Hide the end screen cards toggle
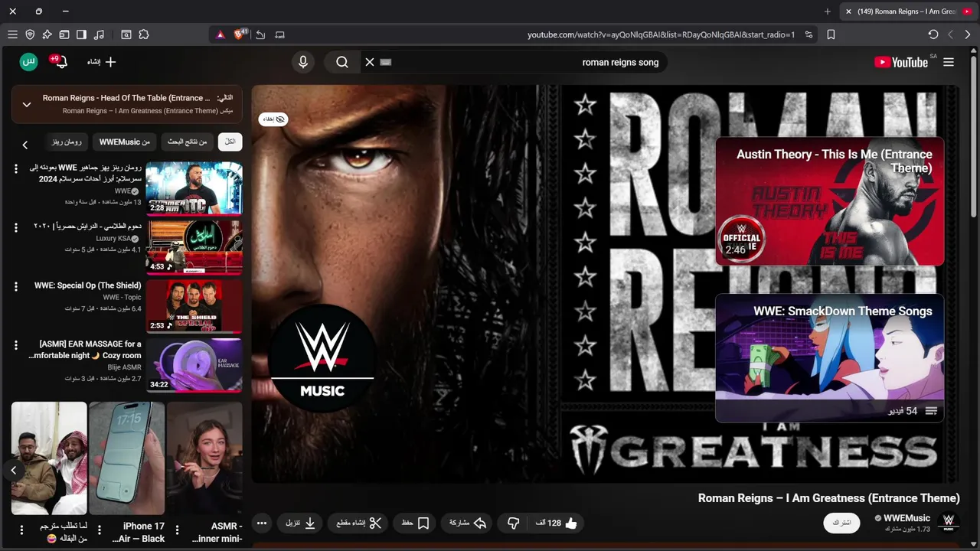 [273, 119]
